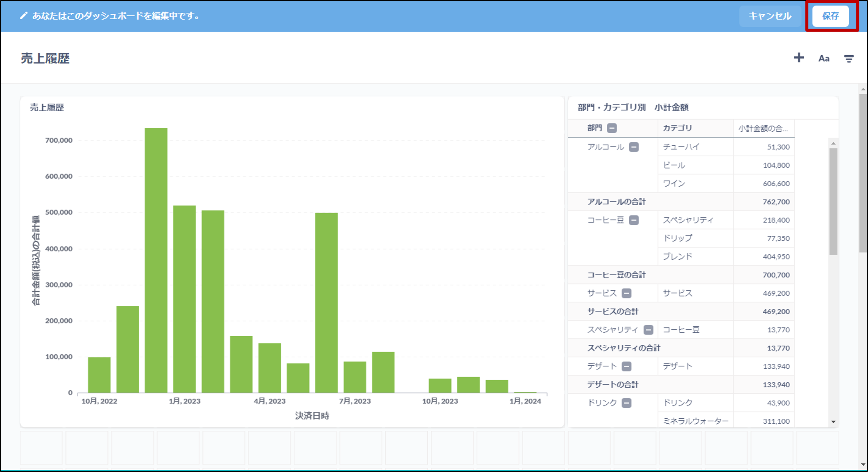
Task: Collapse the デザート row group
Action: (626, 366)
